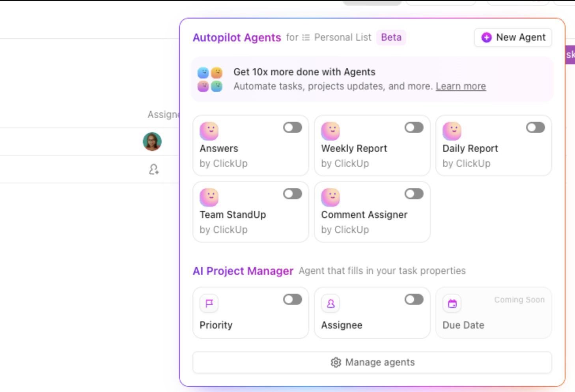Image resolution: width=575 pixels, height=392 pixels.
Task: Click the Comment Assigner agent icon
Action: 330,197
